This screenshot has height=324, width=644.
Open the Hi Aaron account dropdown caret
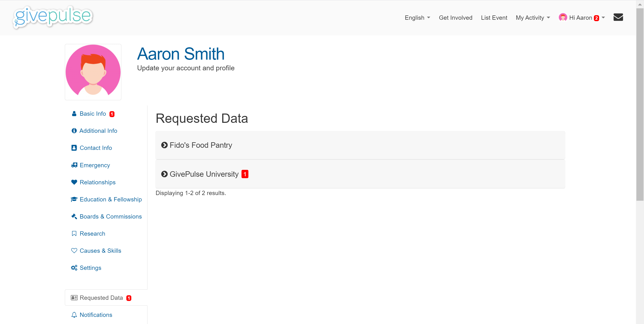603,18
